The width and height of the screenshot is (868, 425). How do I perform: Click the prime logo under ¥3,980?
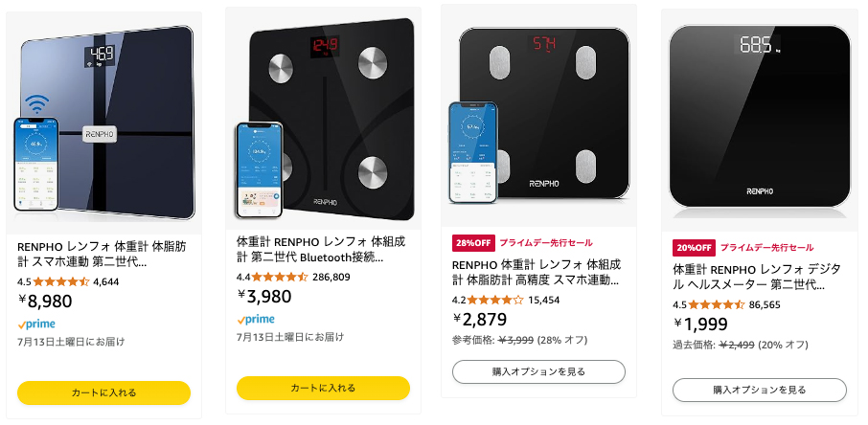(x=256, y=320)
